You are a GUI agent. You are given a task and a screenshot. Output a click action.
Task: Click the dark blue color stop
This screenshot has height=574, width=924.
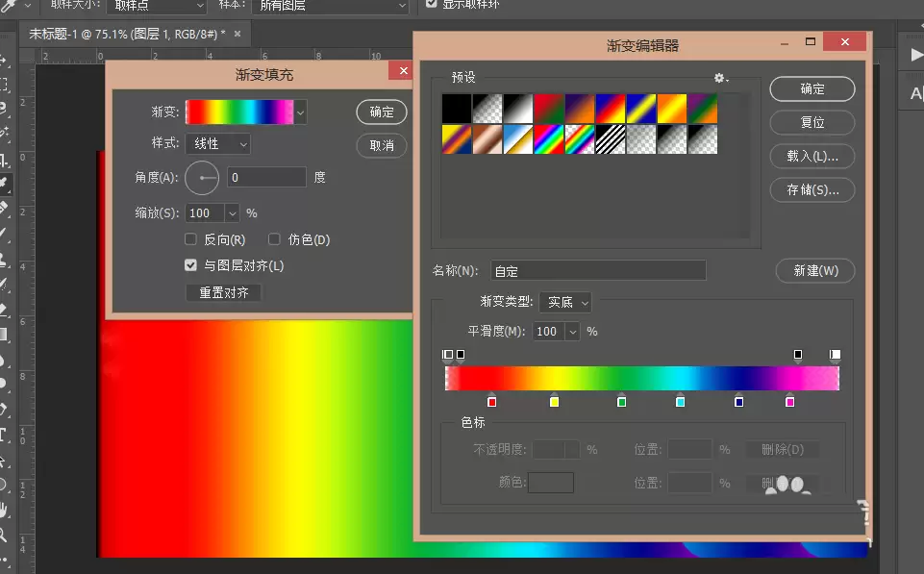click(739, 401)
